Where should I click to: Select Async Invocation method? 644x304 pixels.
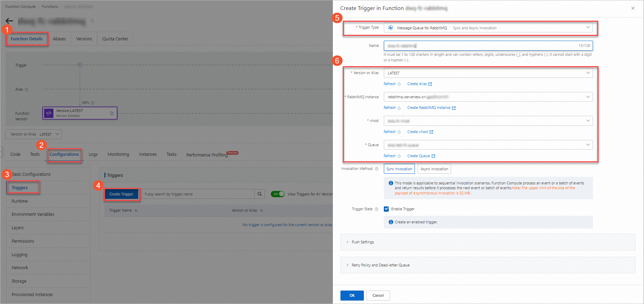point(434,169)
